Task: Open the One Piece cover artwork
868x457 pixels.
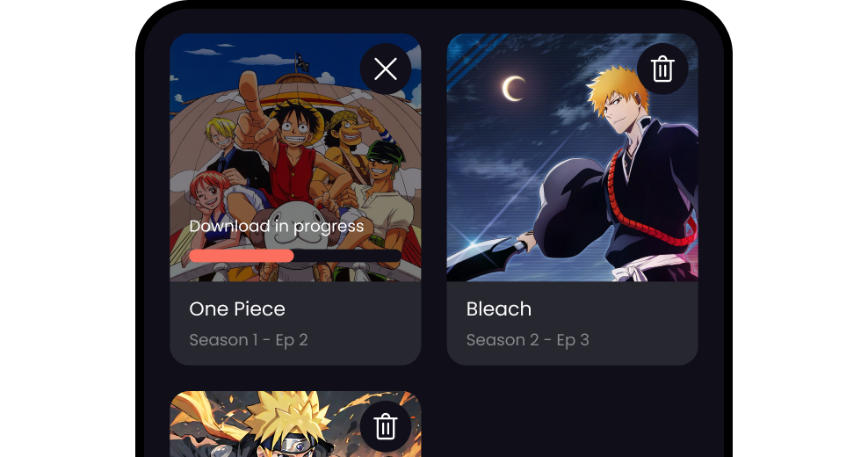Action: tap(295, 157)
